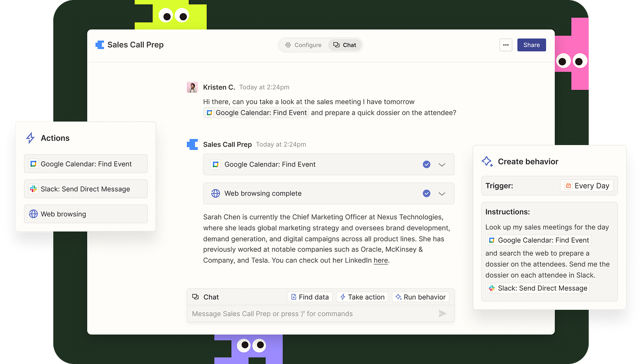Click the Sales Call Prep title in header
Viewport: 642px width, 364px height.
(x=135, y=45)
